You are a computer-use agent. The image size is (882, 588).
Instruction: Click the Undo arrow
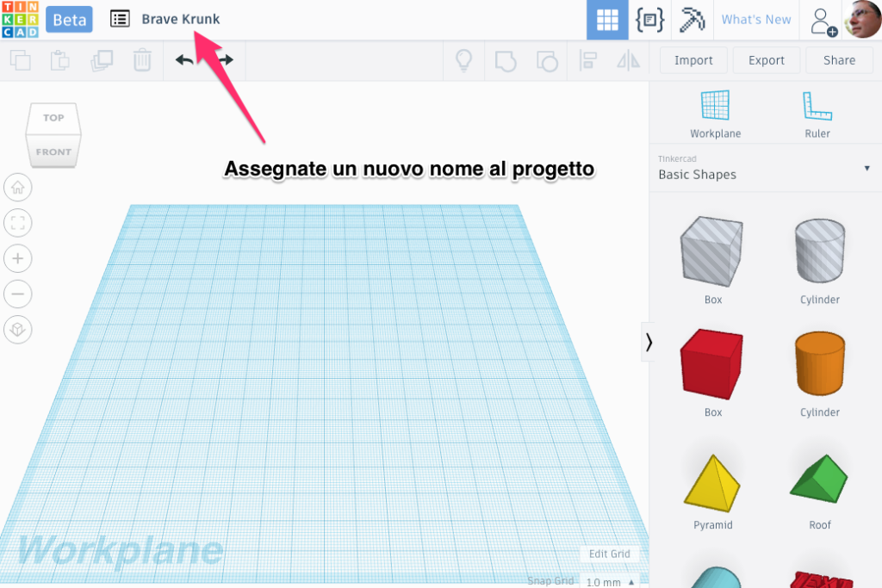(184, 60)
